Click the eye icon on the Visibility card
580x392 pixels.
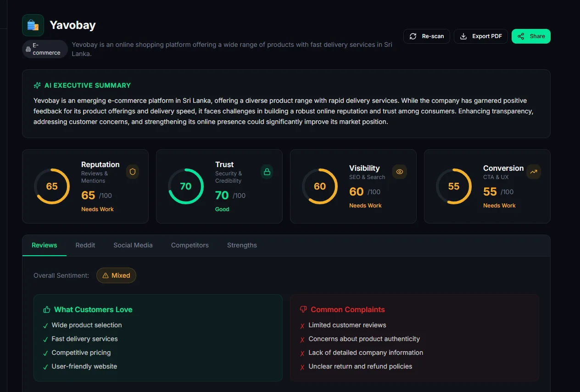pos(400,172)
